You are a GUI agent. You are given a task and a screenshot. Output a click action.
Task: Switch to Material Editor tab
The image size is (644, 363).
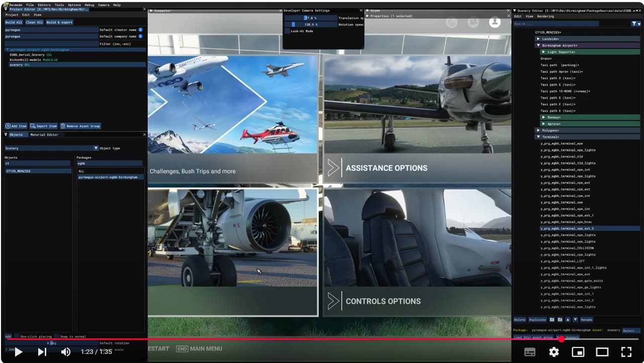coord(44,135)
